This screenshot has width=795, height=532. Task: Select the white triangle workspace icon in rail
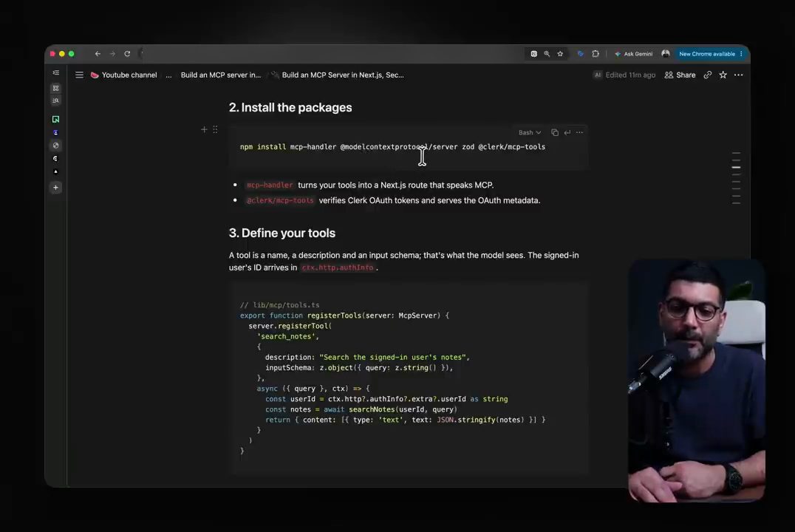(x=55, y=171)
